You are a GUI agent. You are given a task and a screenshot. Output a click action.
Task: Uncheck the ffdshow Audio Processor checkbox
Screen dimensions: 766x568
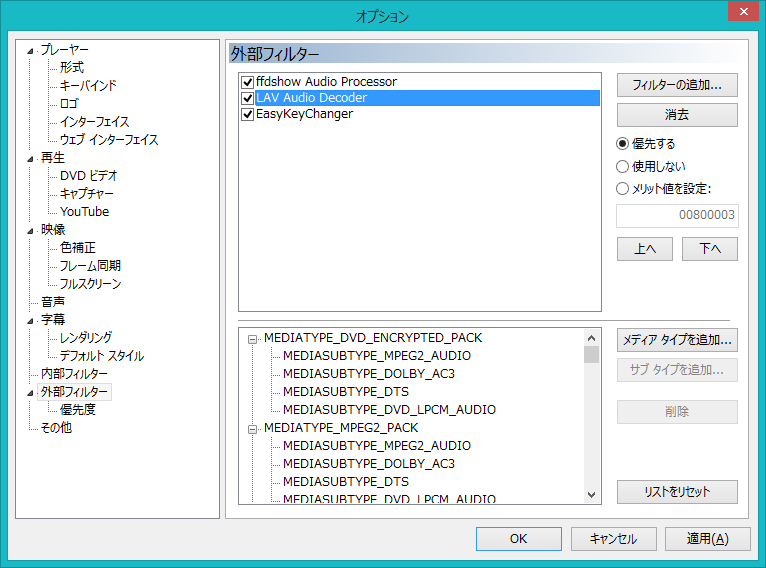point(248,82)
